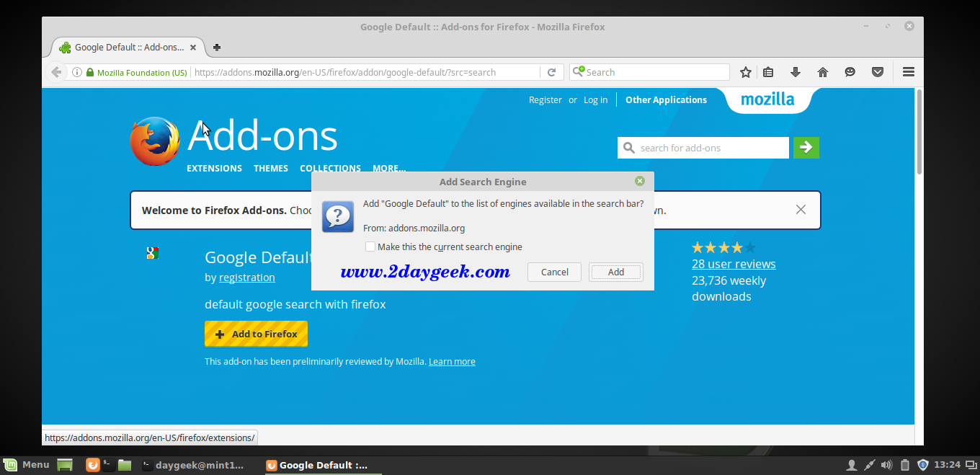Open the Other Applications menu
The height and width of the screenshot is (475, 980).
(666, 100)
